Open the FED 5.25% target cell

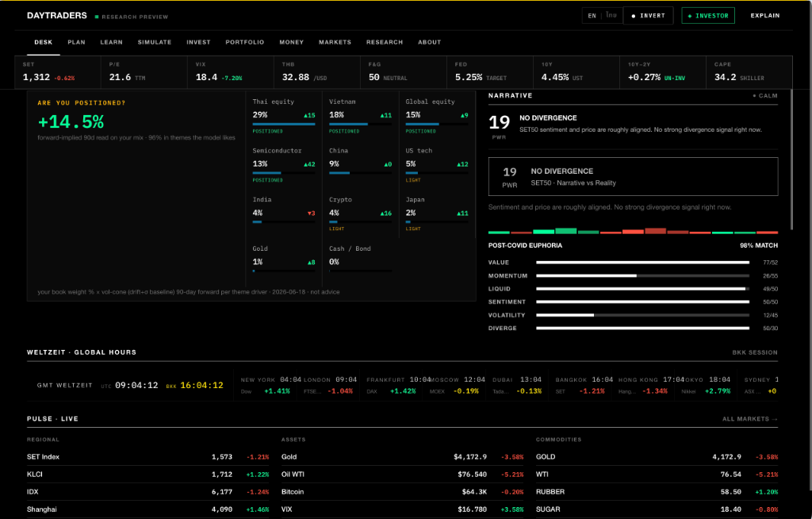pos(490,72)
